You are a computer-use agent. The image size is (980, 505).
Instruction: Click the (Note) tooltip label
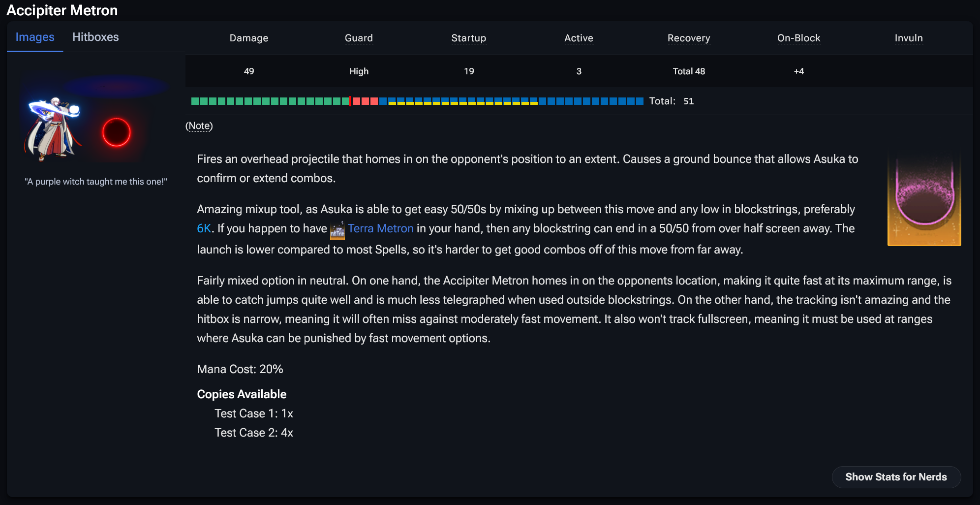(x=199, y=126)
